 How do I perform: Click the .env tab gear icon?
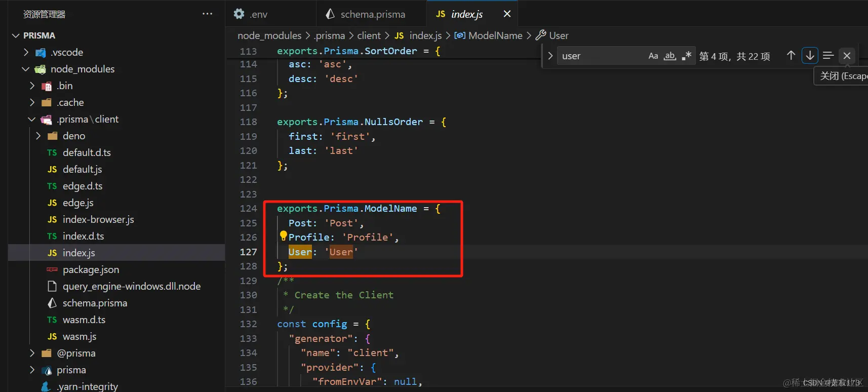(x=239, y=14)
